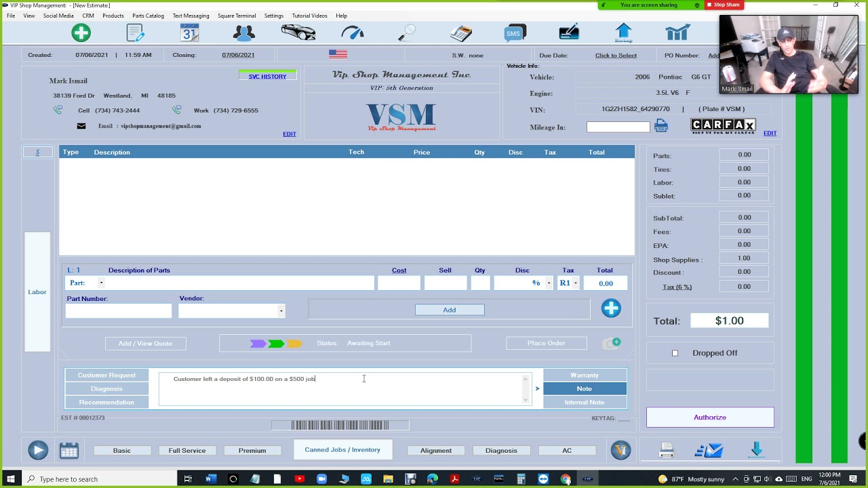
Task: Open the Part type dropdown
Action: 101,283
